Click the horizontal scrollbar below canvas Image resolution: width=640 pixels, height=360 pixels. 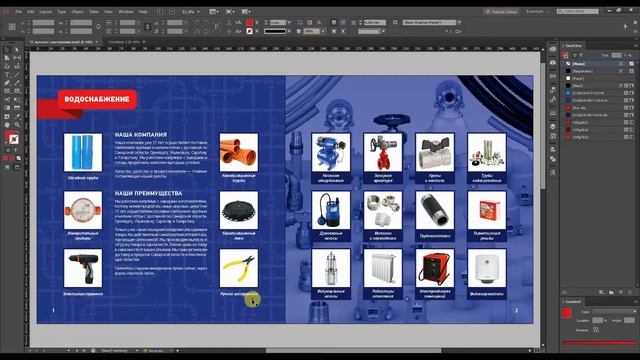coord(353,350)
